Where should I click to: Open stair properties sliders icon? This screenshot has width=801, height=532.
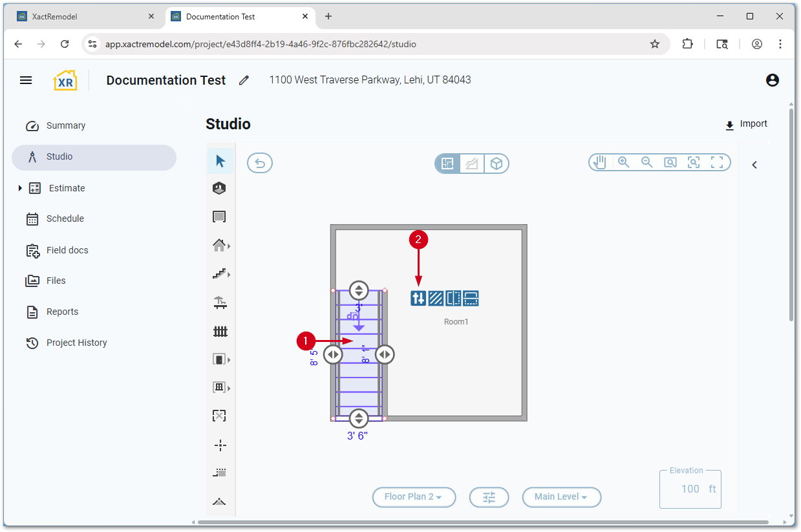[x=418, y=298]
